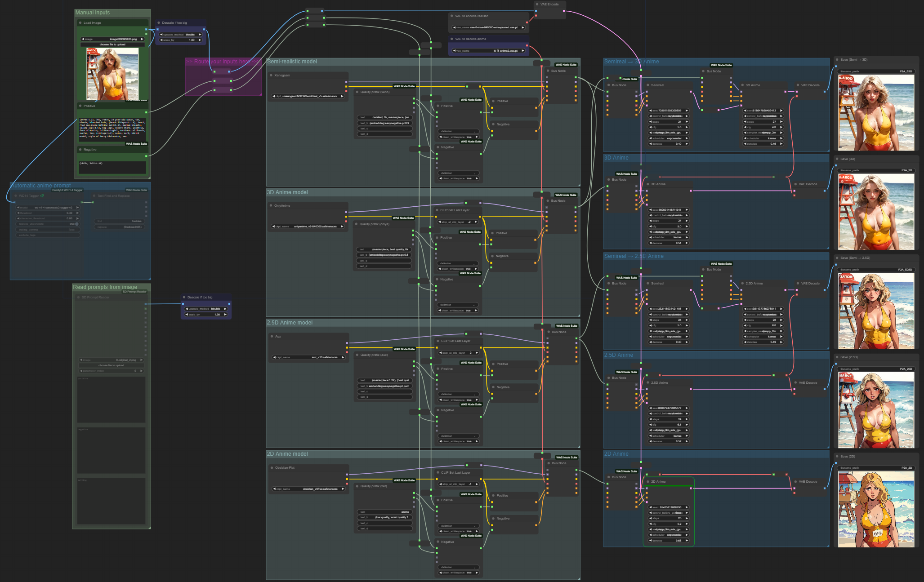Click collapse dot on VAE Encode node

[x=537, y=4]
